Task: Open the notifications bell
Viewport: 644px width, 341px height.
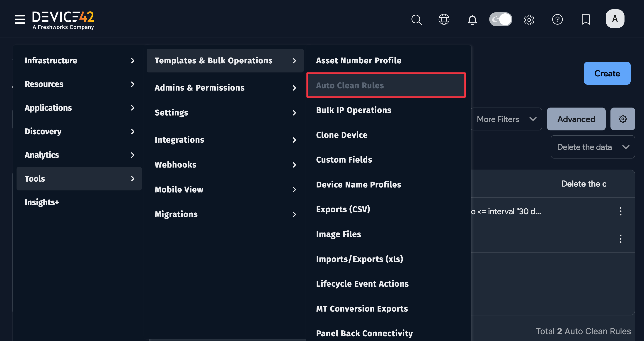Action: click(472, 19)
